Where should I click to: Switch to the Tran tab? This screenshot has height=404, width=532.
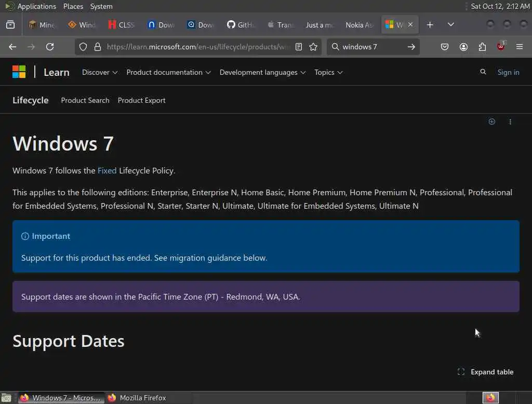280,25
